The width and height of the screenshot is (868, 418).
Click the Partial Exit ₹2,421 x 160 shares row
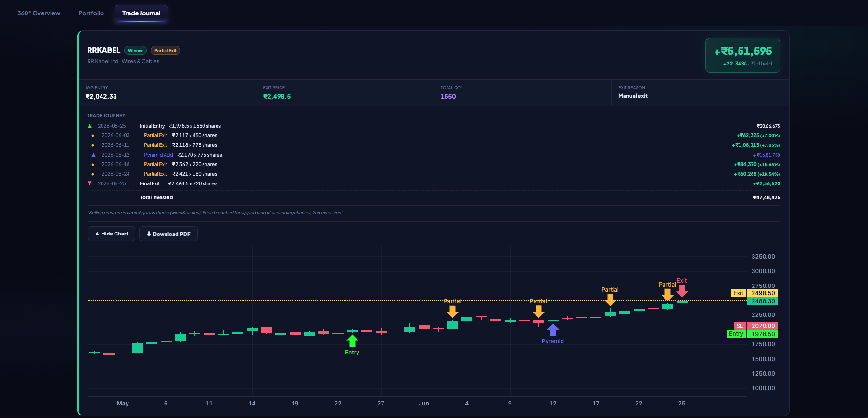434,174
